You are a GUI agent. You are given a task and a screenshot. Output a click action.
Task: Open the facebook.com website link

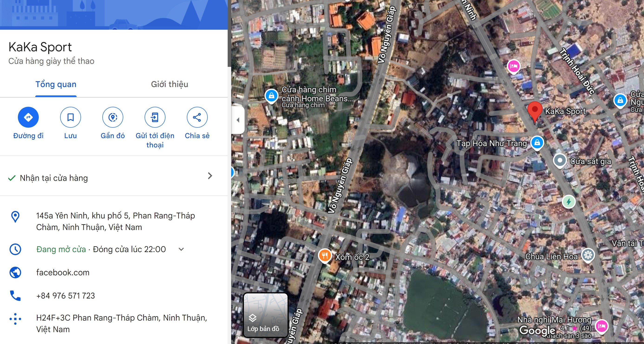tap(63, 273)
